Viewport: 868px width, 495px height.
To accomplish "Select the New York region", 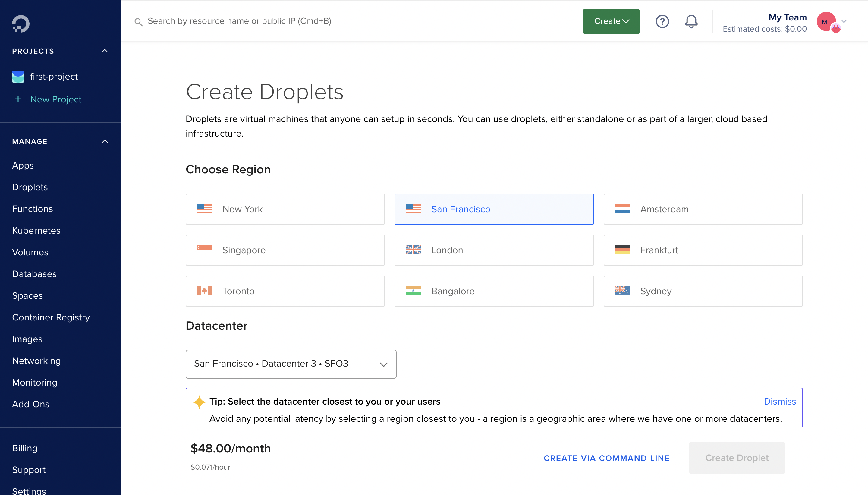I will click(285, 209).
